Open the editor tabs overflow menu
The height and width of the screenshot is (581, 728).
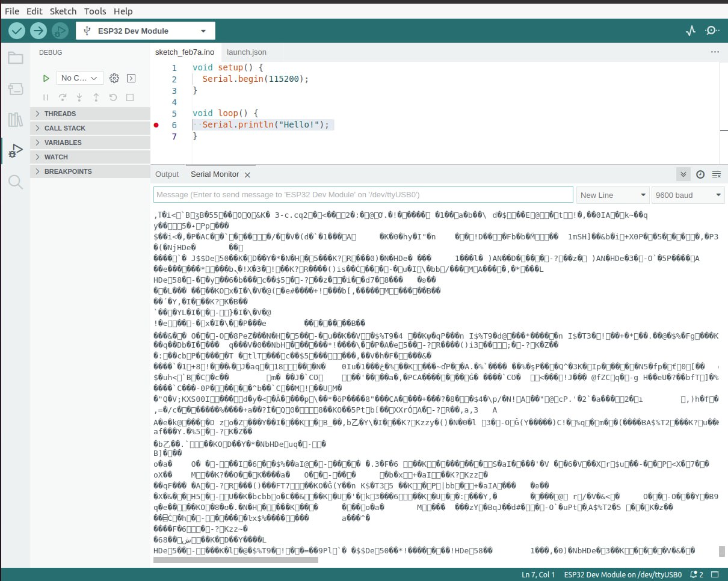point(715,52)
